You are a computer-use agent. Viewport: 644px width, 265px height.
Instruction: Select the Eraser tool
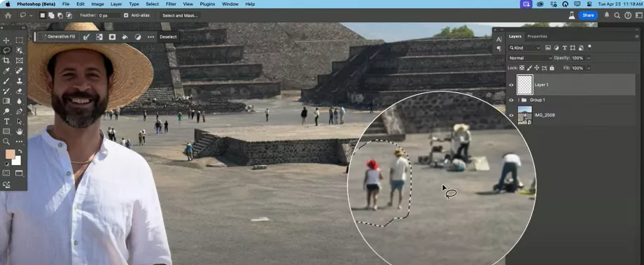coord(20,91)
